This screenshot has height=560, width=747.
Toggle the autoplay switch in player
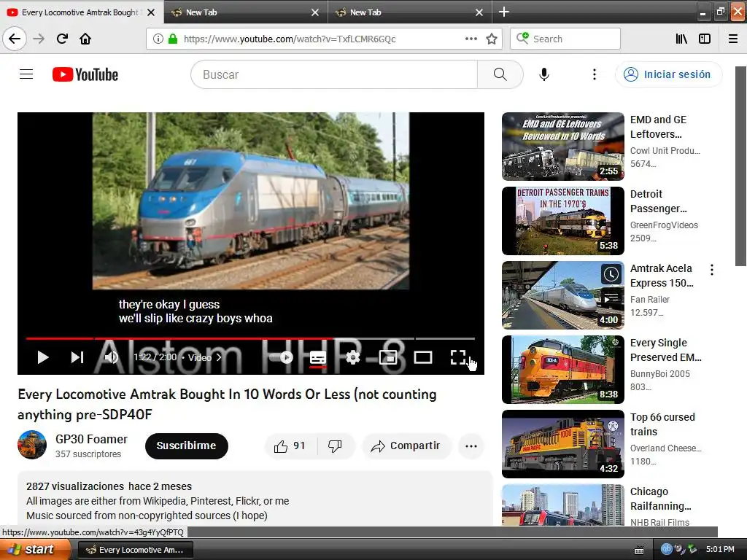tap(282, 357)
